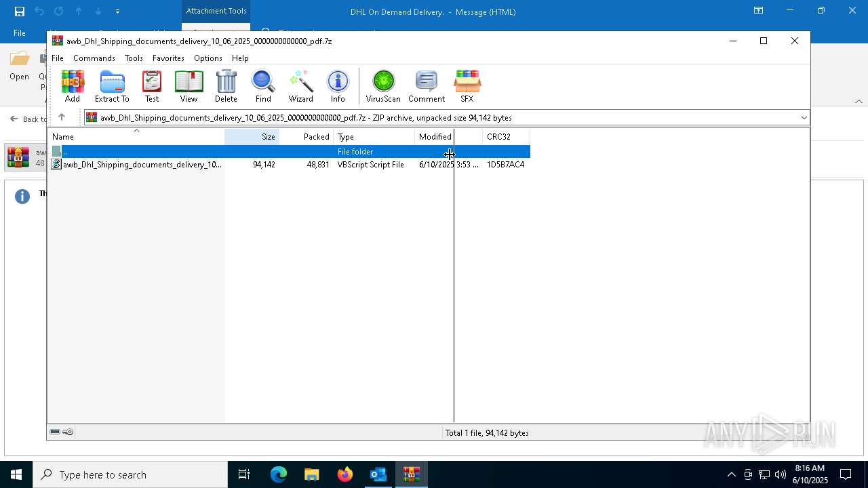This screenshot has height=488, width=868.
Task: Open the notification center icon
Action: [846, 474]
